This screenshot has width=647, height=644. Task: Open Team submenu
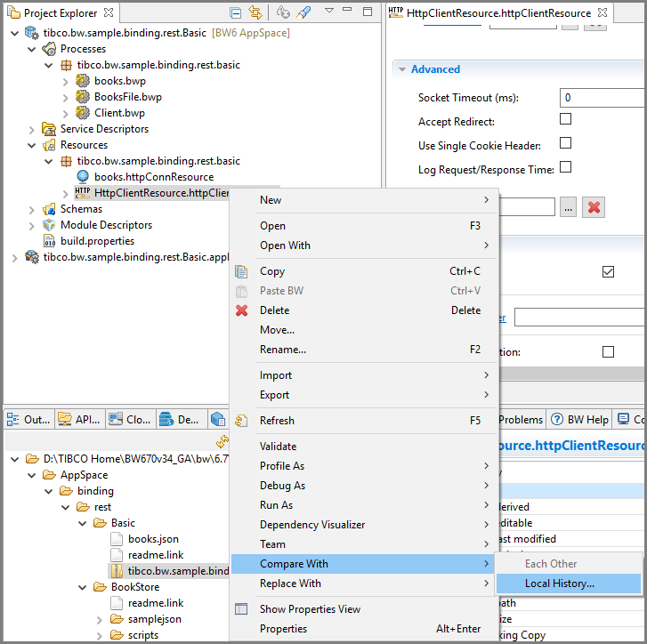[362, 544]
